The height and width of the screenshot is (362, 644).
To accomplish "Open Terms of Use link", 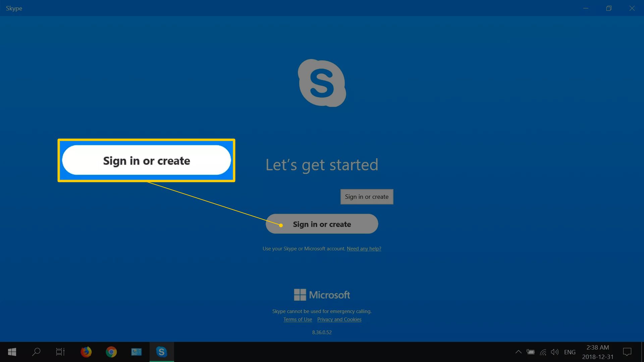I will [x=298, y=319].
